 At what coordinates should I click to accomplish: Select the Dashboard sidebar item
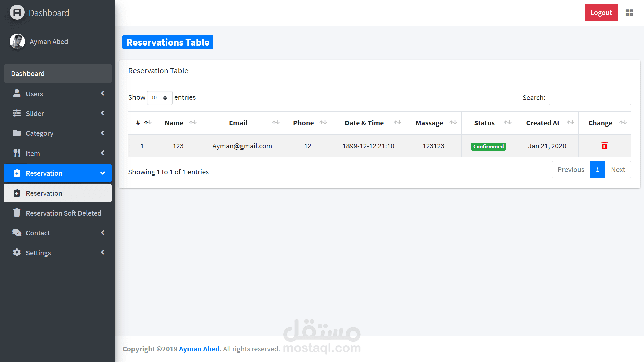[58, 74]
